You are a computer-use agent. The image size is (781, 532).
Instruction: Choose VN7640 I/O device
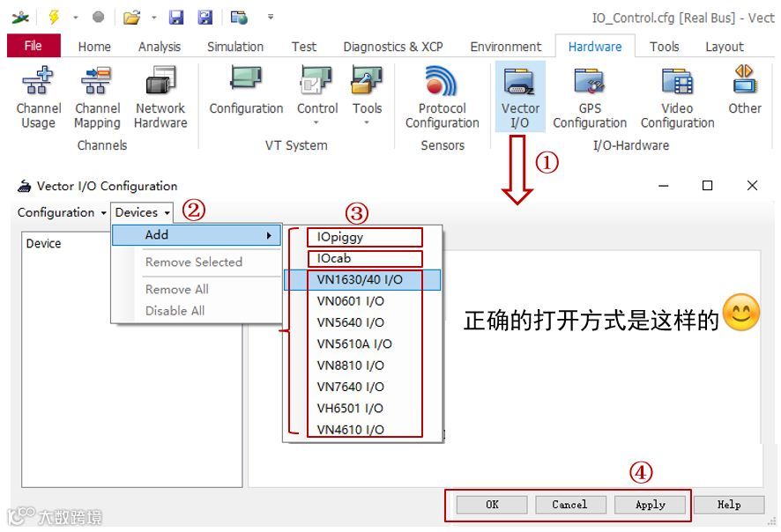pyautogui.click(x=362, y=387)
